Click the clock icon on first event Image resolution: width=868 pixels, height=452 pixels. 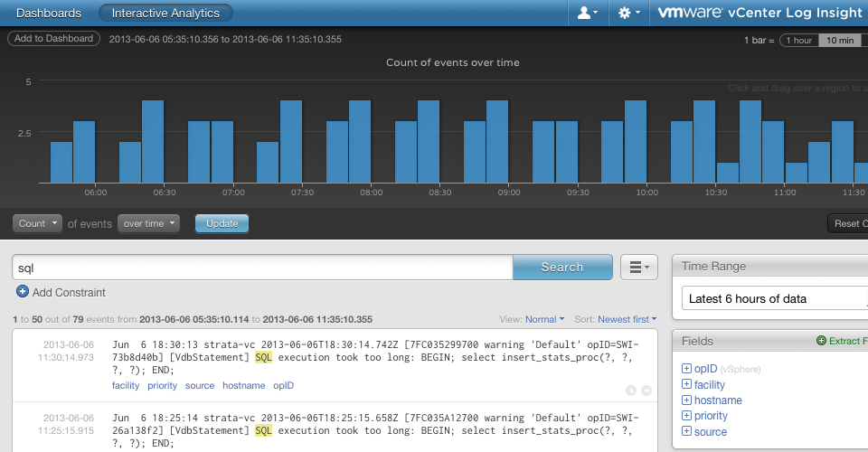[630, 391]
